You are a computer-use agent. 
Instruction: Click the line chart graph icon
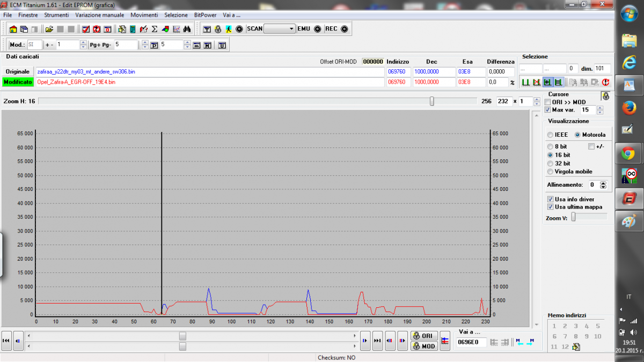coord(176,29)
